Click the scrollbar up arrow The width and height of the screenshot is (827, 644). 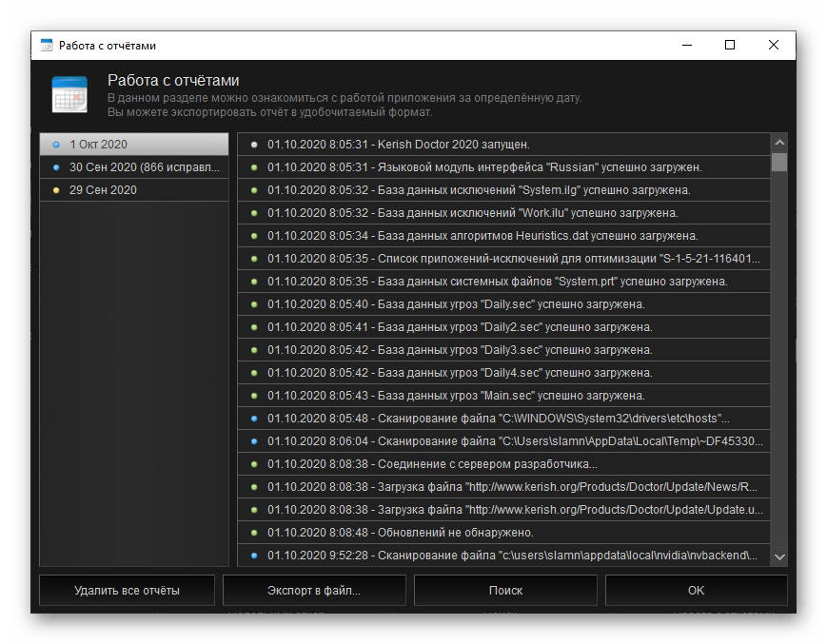click(779, 143)
